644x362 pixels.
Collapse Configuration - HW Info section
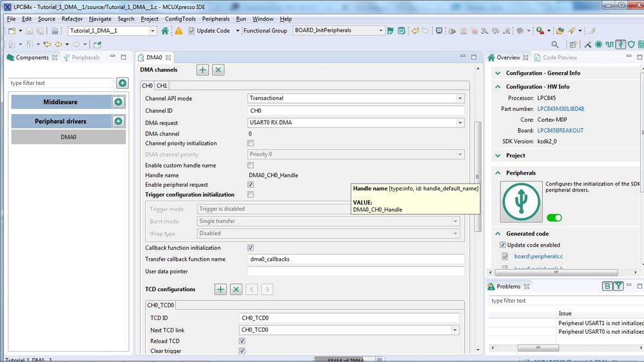coord(498,86)
